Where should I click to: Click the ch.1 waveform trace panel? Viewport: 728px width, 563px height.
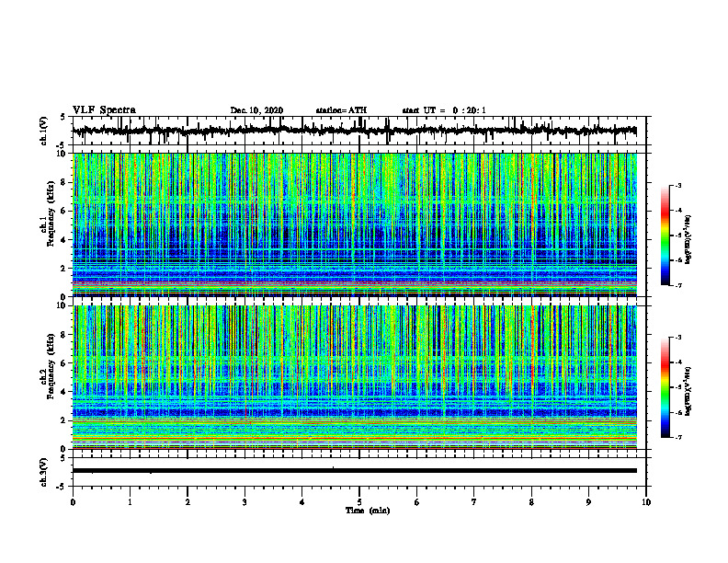click(x=359, y=131)
